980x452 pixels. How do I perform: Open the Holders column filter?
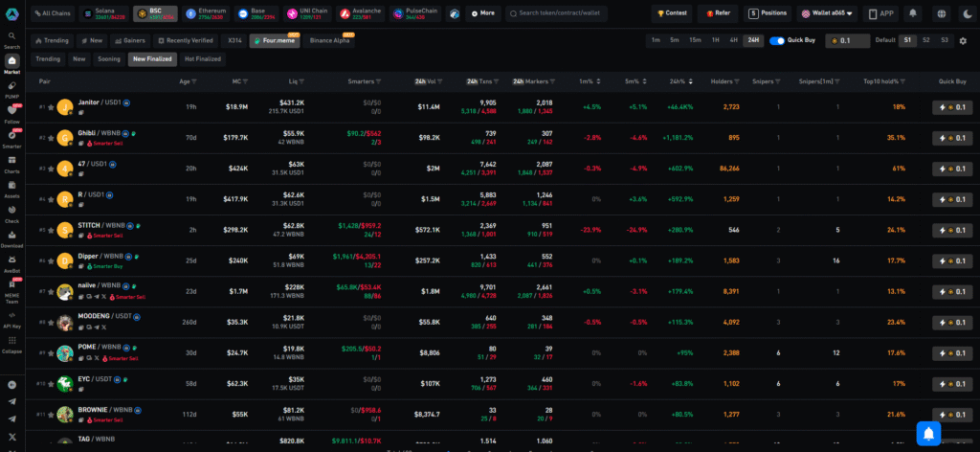coord(737,82)
